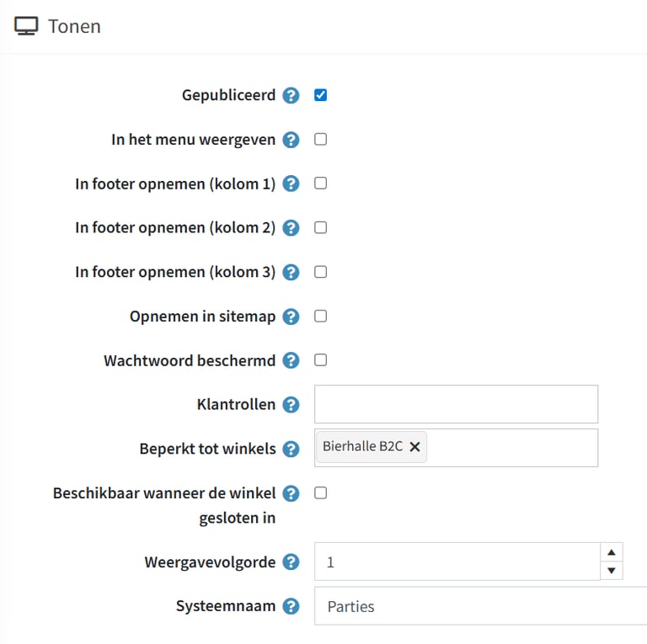Click help icon beside Wachtwoord beschermd
The image size is (647, 644).
coord(291,360)
